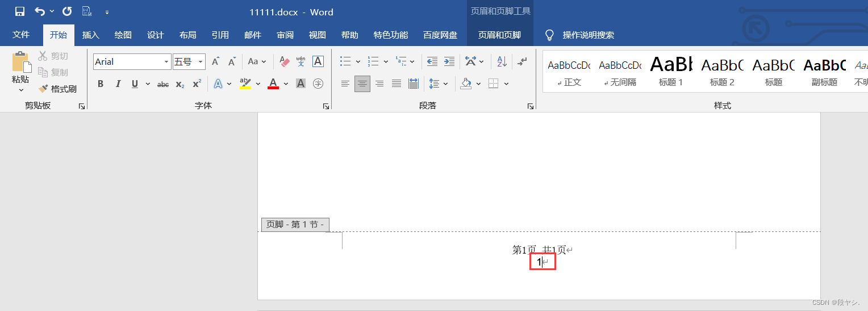Increase font size with grow-font icon
Viewport: 868px width, 311px height.
point(215,61)
